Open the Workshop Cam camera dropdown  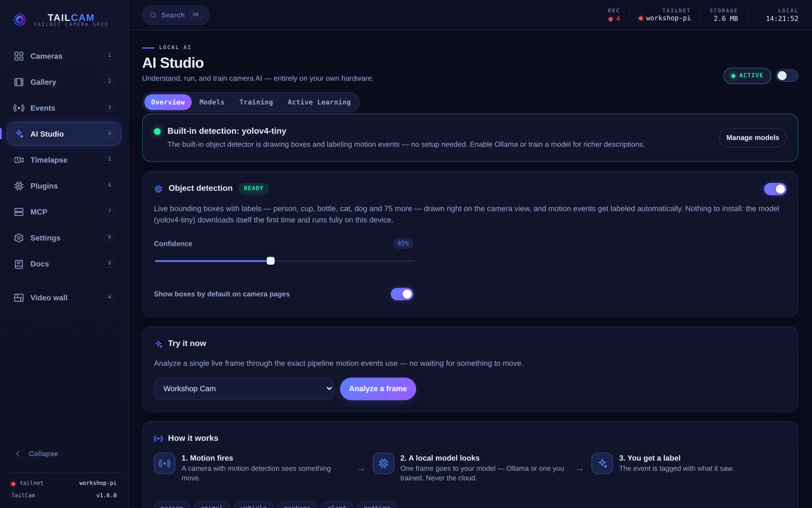244,389
